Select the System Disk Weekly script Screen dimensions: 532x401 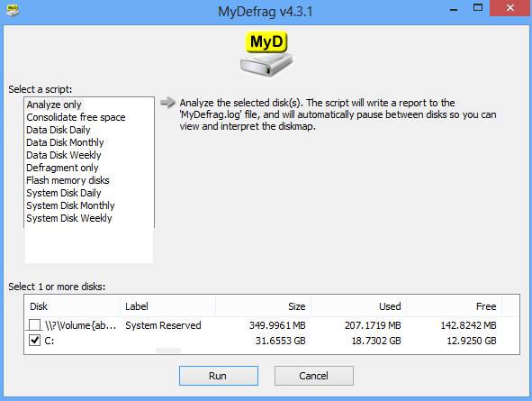[x=69, y=218]
